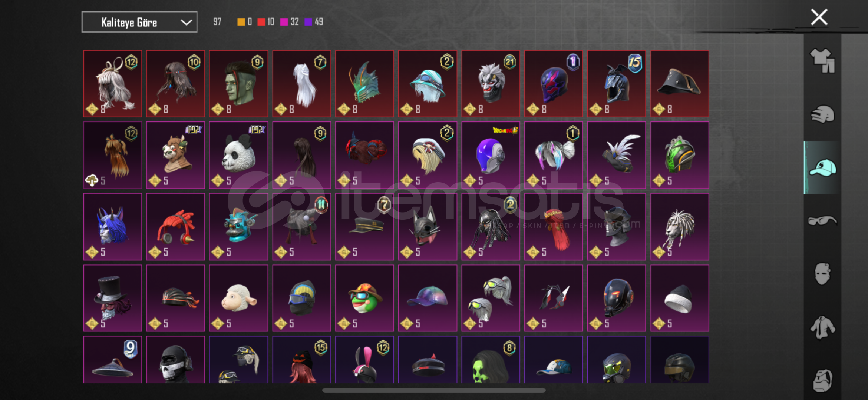Select the jacket category icon in sidebar
868x400 pixels.
822,327
